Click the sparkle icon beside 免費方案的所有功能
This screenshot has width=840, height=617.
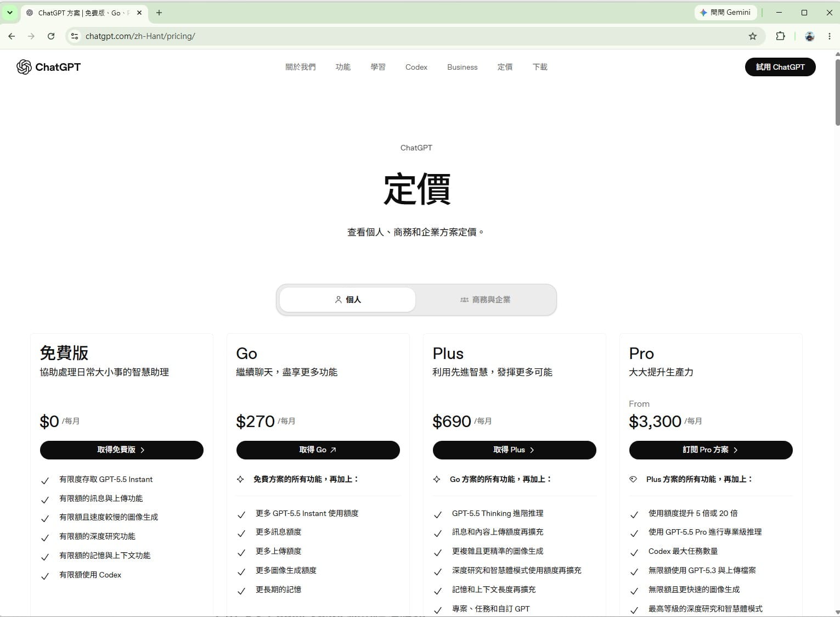[x=240, y=479]
